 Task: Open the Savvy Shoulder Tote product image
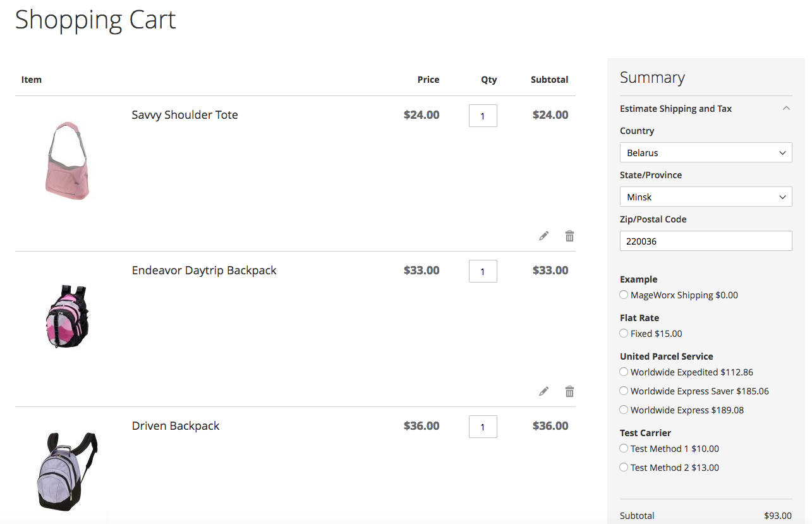67,161
